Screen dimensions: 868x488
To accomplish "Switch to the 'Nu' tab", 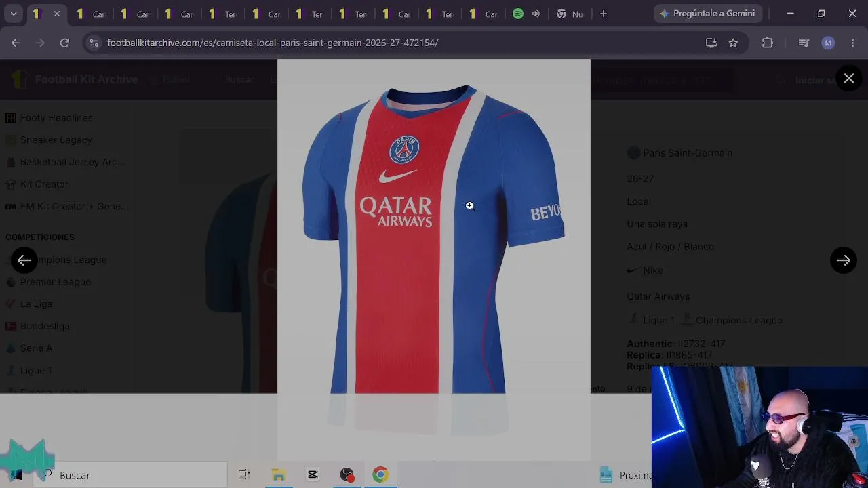I will coord(570,14).
